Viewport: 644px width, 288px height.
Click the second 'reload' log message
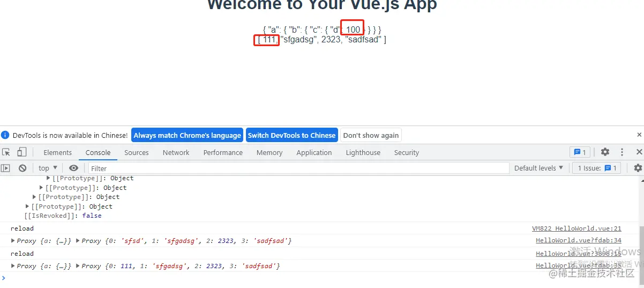[x=22, y=254]
